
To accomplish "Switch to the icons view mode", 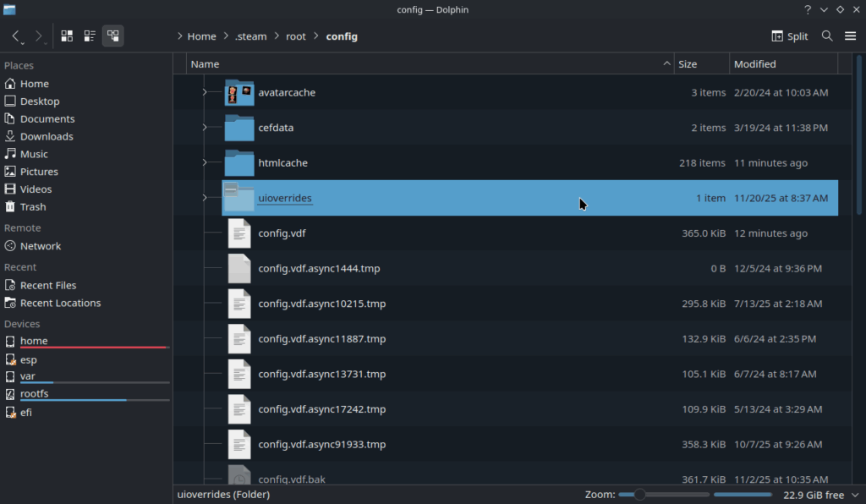I will point(66,36).
